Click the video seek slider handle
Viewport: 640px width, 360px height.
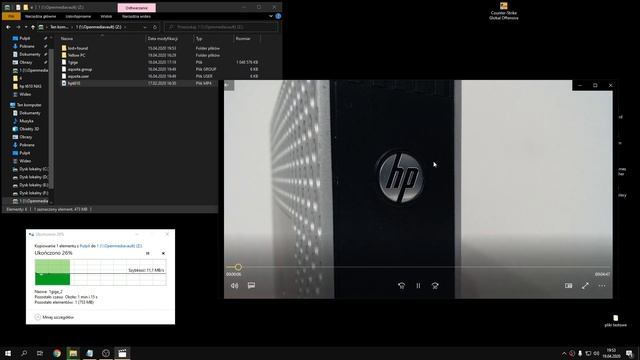click(x=238, y=267)
